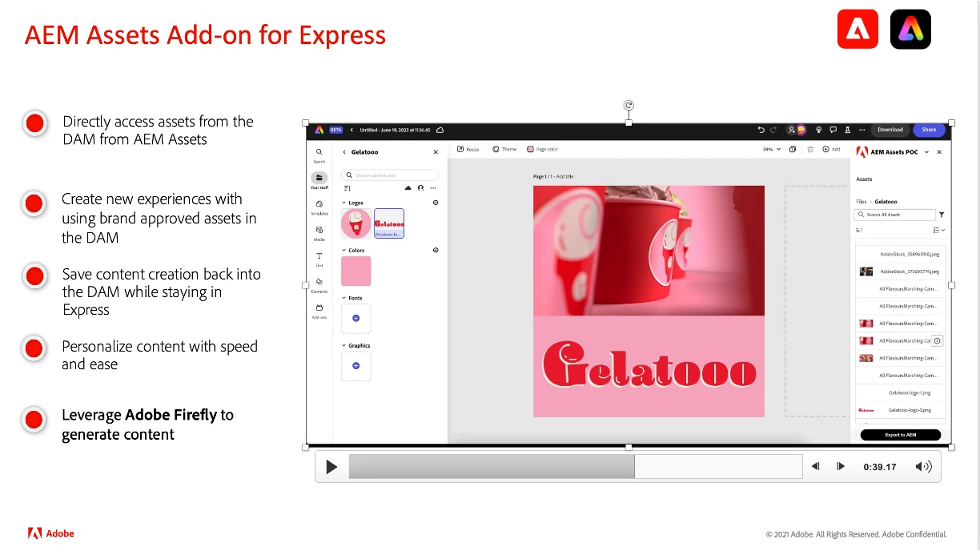The width and height of the screenshot is (980, 551).
Task: Click the filter icon beside Search All Assets
Action: pos(942,215)
